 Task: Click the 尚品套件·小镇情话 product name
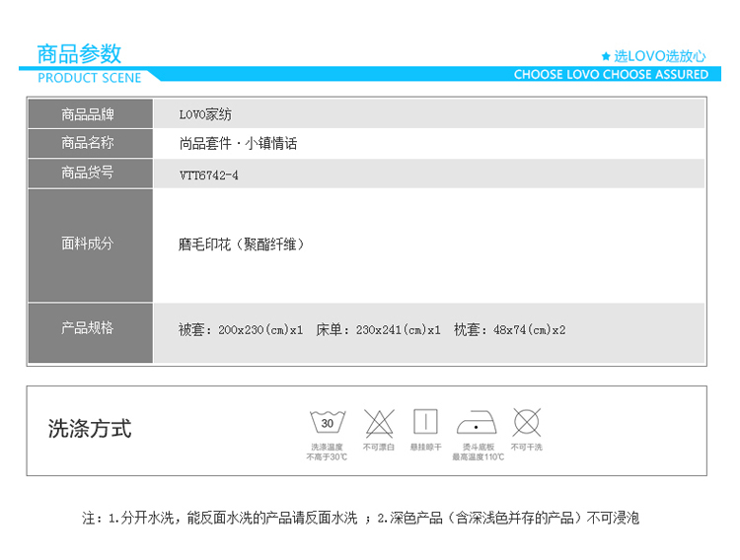point(238,143)
